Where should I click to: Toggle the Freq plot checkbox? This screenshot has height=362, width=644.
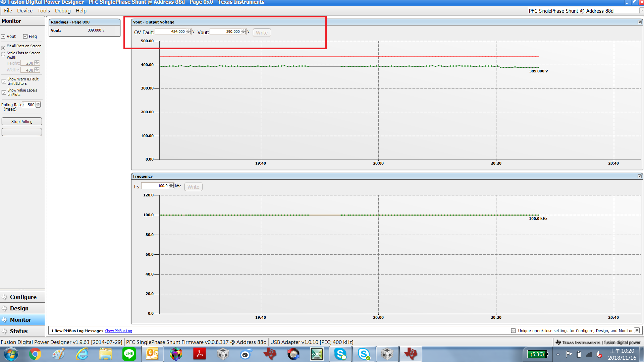click(25, 37)
